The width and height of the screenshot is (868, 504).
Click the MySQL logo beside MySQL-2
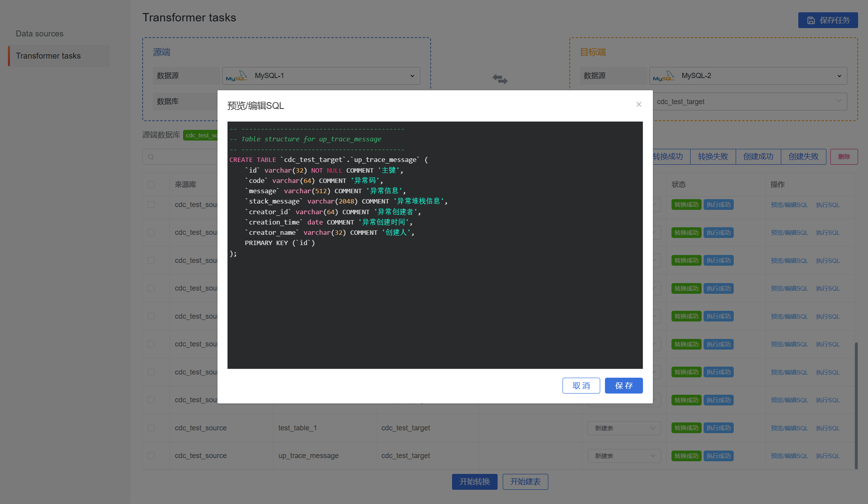point(663,76)
